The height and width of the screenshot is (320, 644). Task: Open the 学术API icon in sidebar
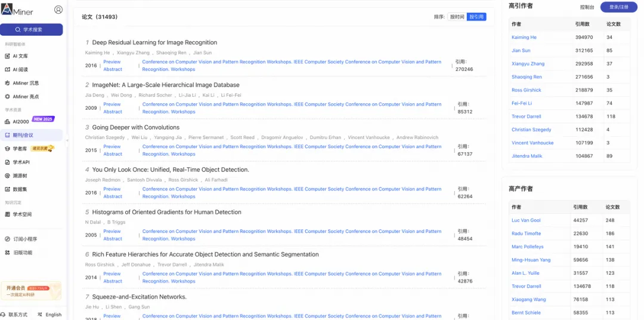point(8,162)
